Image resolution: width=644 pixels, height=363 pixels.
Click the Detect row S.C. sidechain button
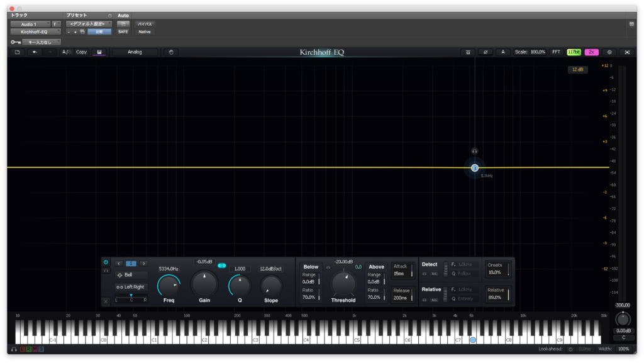[434, 274]
